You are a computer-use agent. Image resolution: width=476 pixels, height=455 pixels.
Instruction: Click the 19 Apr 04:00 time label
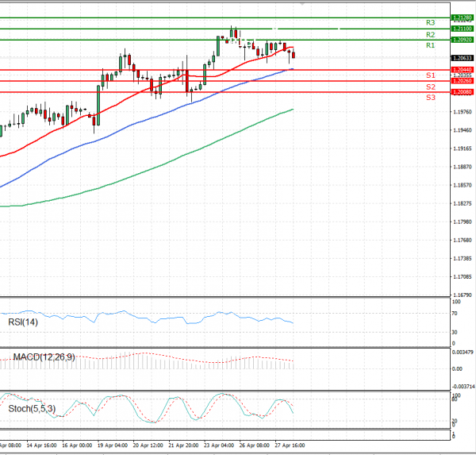click(113, 445)
